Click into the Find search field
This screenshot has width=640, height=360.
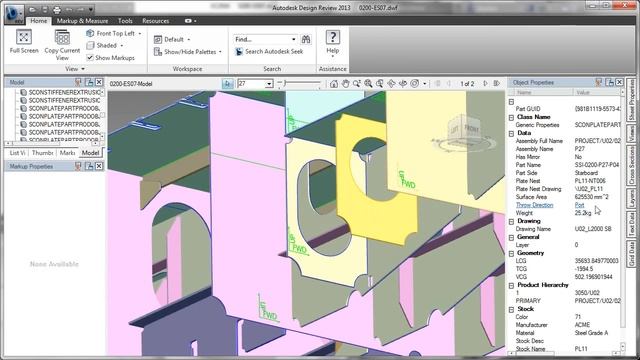click(262, 39)
